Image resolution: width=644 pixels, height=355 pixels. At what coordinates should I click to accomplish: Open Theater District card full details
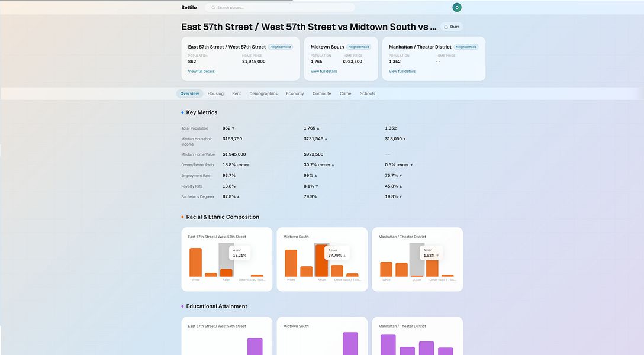coord(402,72)
